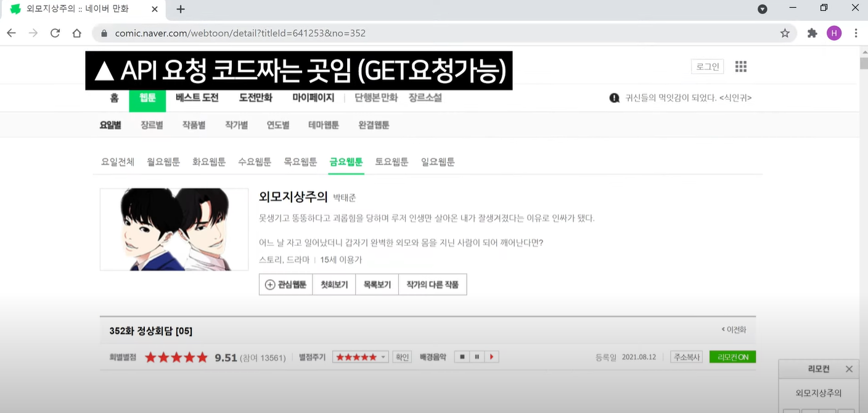868x413 pixels.
Task: Switch to the 토요웹툰 tab
Action: [x=391, y=162]
